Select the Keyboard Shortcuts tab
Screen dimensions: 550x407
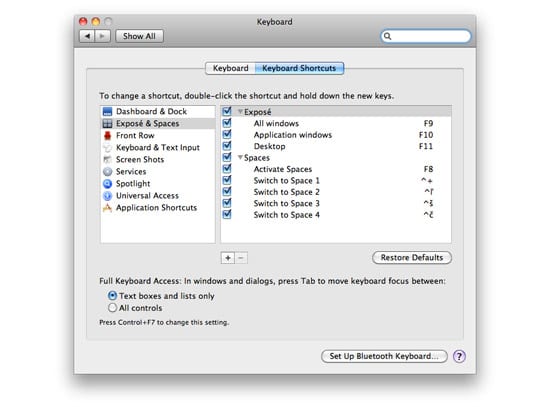click(299, 68)
